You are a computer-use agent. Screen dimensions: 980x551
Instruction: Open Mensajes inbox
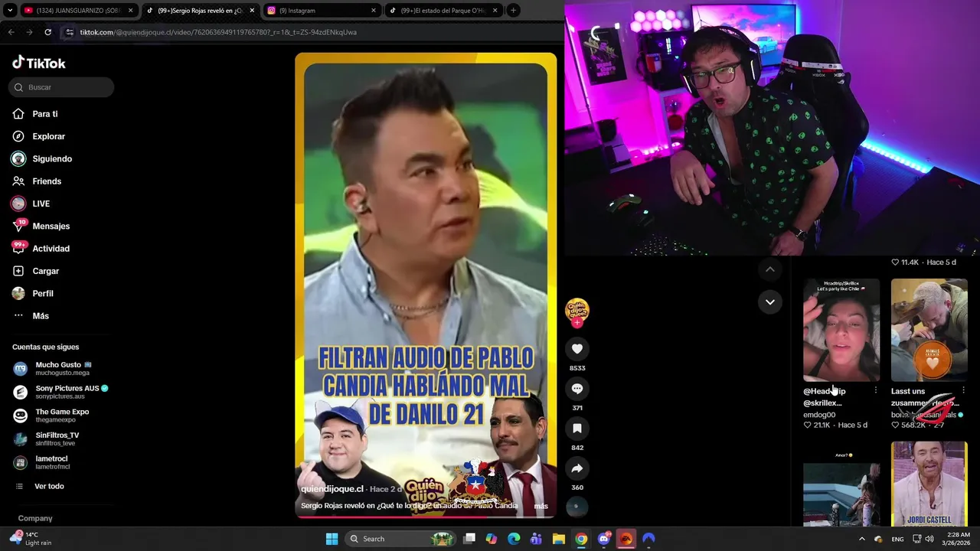[x=51, y=226]
